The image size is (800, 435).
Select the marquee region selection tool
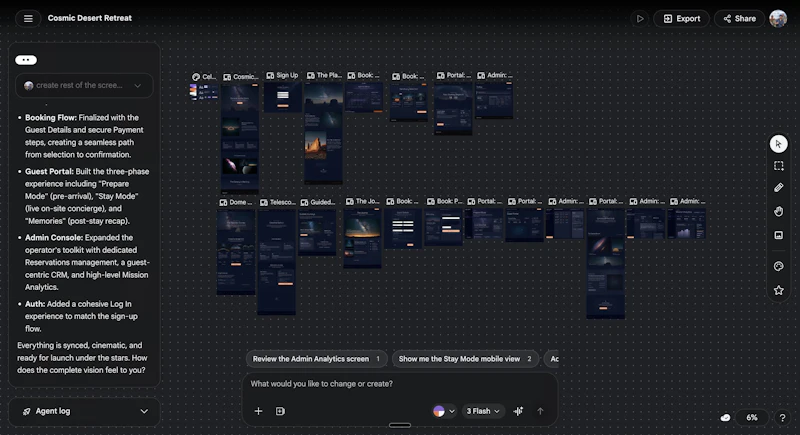point(778,166)
